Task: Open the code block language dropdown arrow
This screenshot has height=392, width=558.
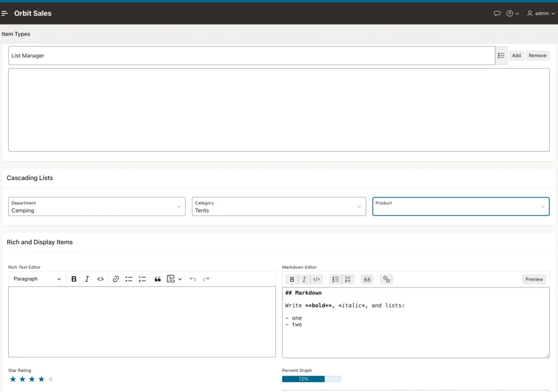Action: (180, 279)
